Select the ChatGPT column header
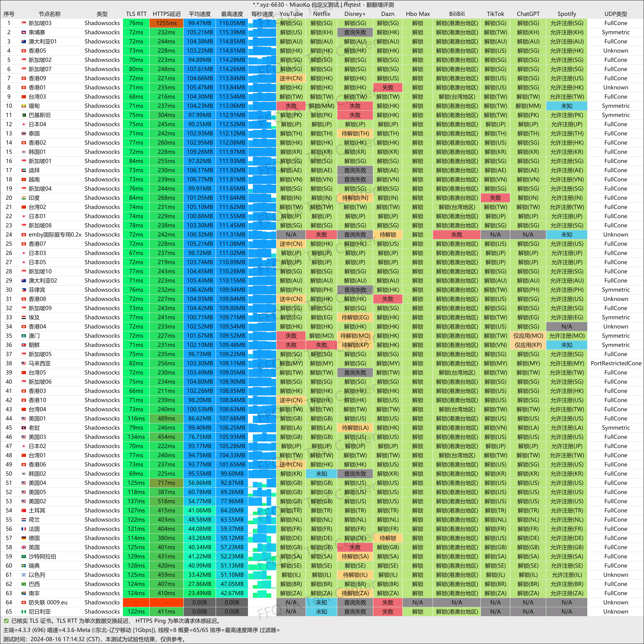This screenshot has width=644, height=644. point(528,14)
